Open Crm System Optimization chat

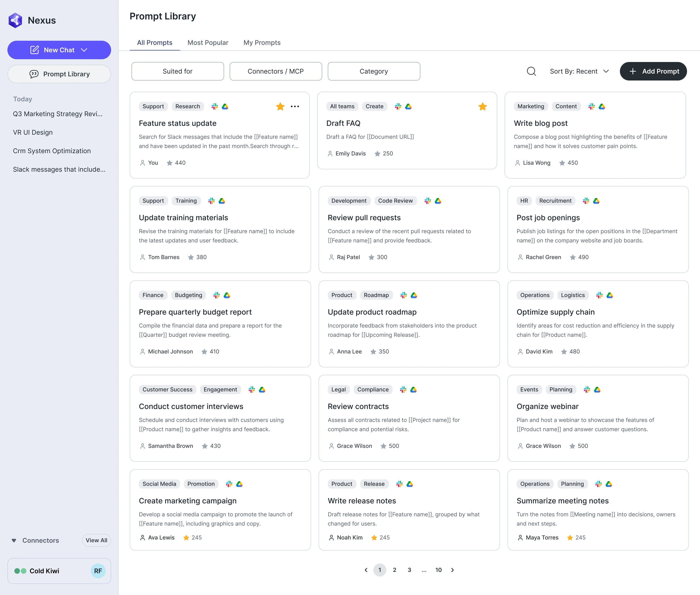tap(52, 151)
